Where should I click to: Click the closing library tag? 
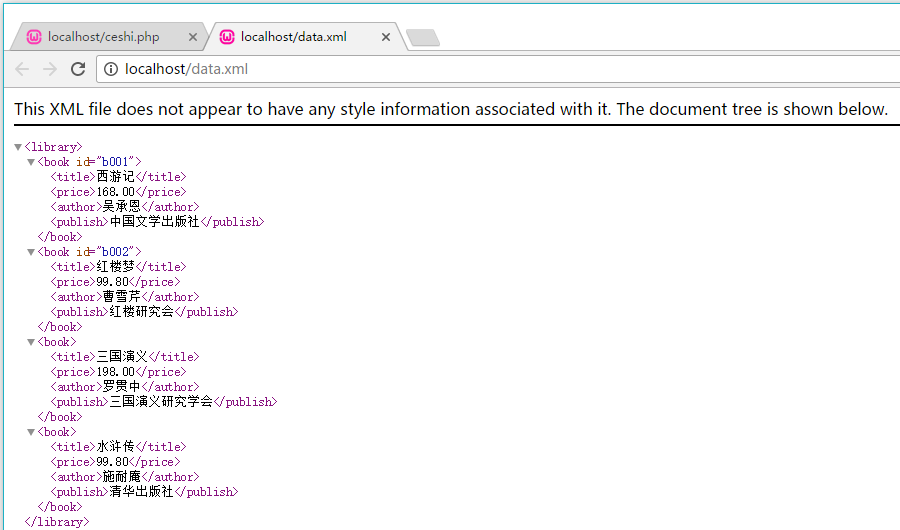point(57,522)
